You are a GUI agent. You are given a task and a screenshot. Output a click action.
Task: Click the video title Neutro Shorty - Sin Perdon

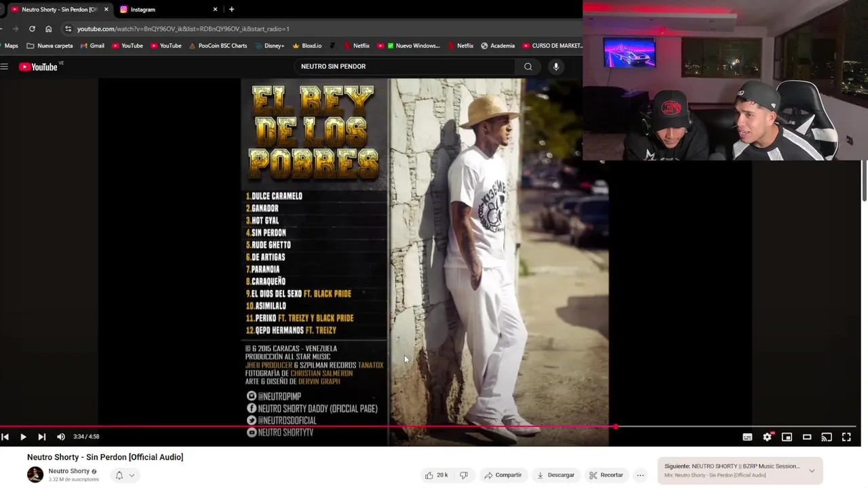click(x=105, y=457)
